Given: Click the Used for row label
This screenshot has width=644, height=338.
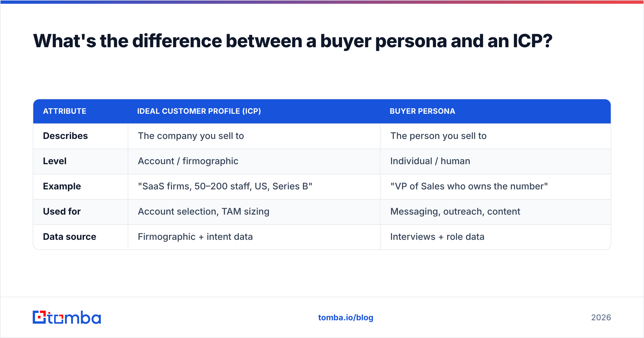Looking at the screenshot, I should point(62,211).
